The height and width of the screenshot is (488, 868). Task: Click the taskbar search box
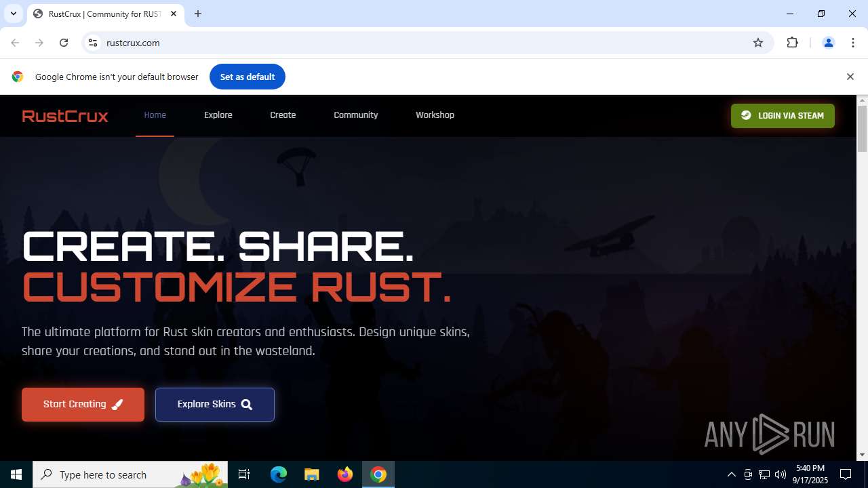coord(130,474)
